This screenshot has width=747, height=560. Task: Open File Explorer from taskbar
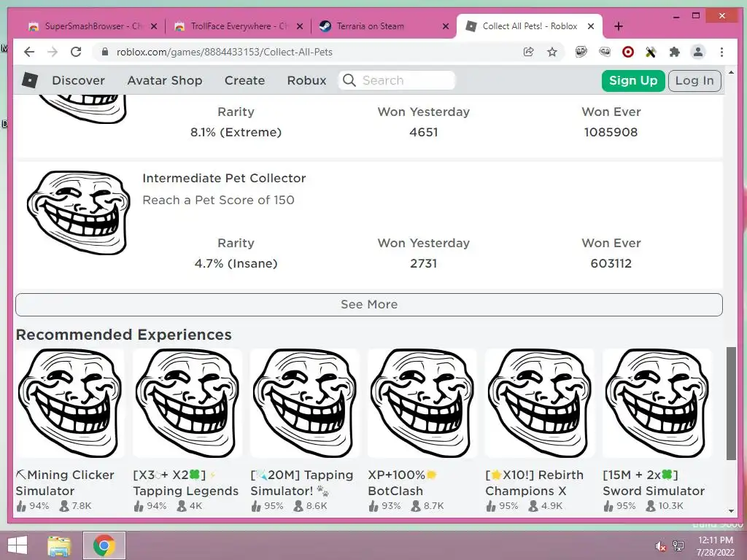tap(59, 545)
